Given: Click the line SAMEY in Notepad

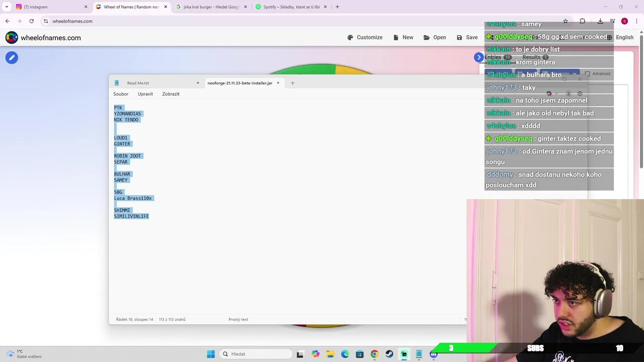Looking at the screenshot, I should (121, 180).
